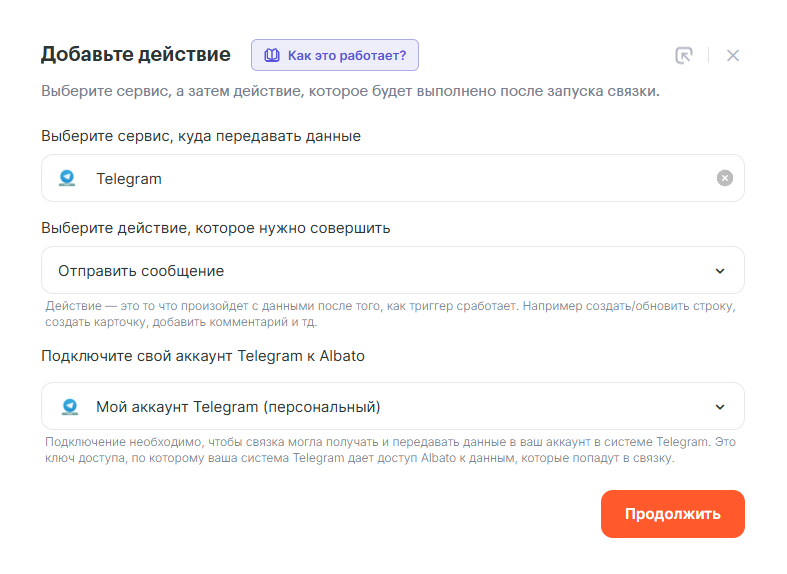Screen dimensions: 787x574
Task: Expand the account list using its chevron arrow
Action: click(720, 407)
